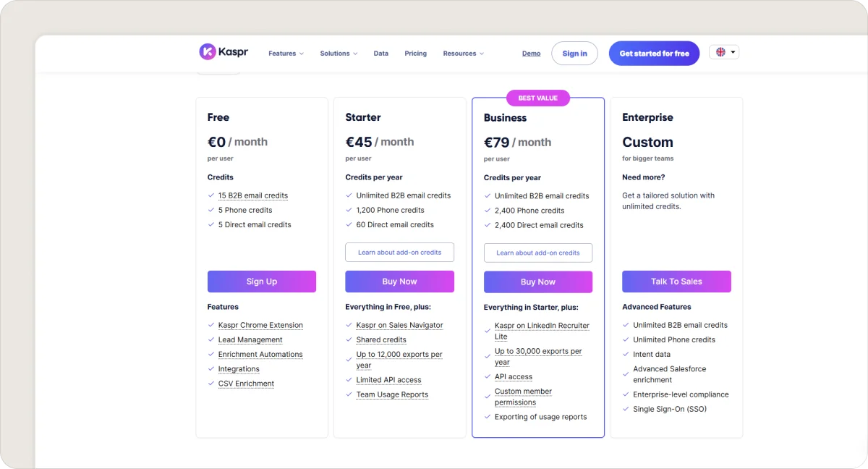The height and width of the screenshot is (469, 868).
Task: Click the Starter plan title
Action: tap(363, 117)
